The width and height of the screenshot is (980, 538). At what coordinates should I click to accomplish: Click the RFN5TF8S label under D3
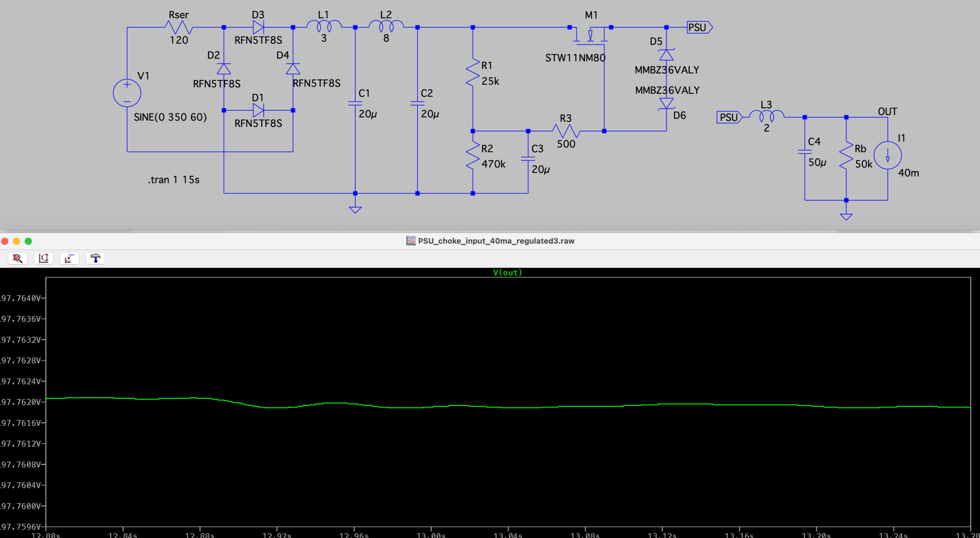(x=258, y=40)
